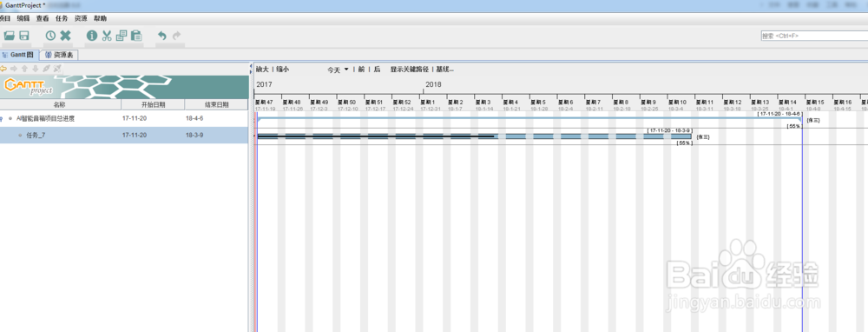This screenshot has width=868, height=332.
Task: Paste task with the clipboard icon
Action: [x=136, y=36]
